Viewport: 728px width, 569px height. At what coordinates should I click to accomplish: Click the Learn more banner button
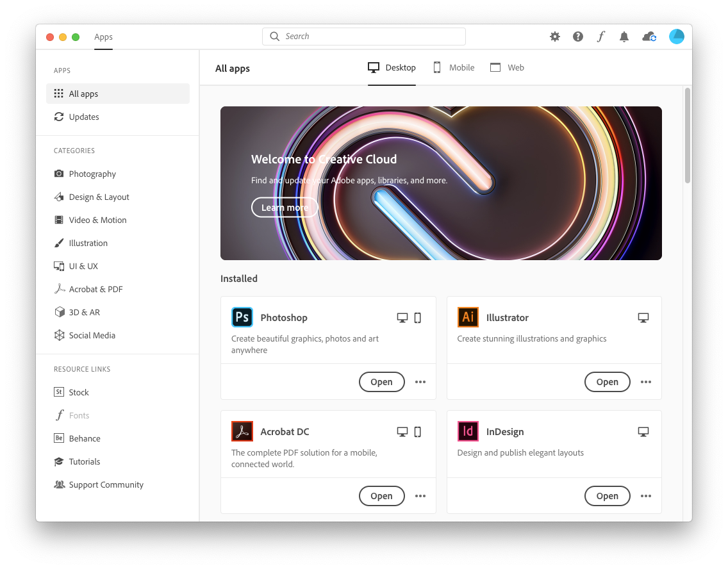pos(285,208)
